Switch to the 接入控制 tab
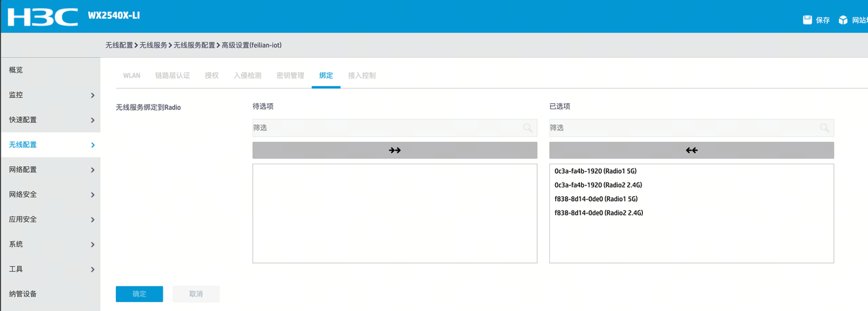 361,75
